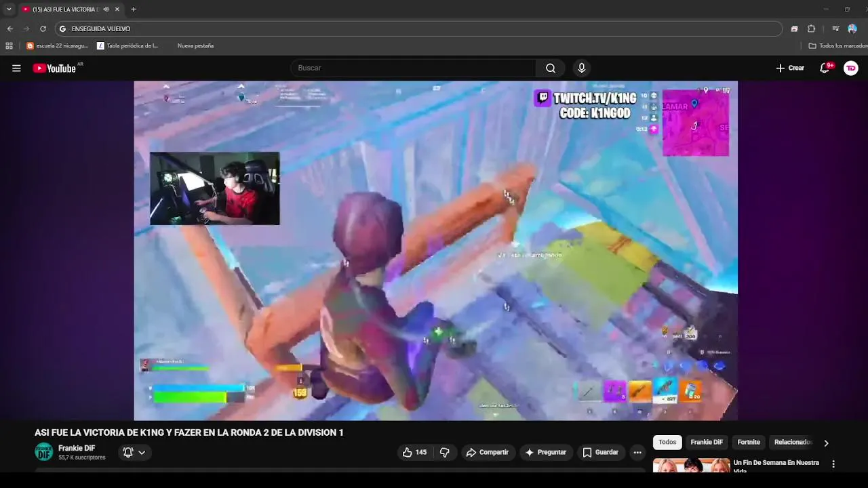Open the browser extensions puzzle icon
Image resolution: width=868 pixels, height=488 pixels.
pyautogui.click(x=811, y=28)
